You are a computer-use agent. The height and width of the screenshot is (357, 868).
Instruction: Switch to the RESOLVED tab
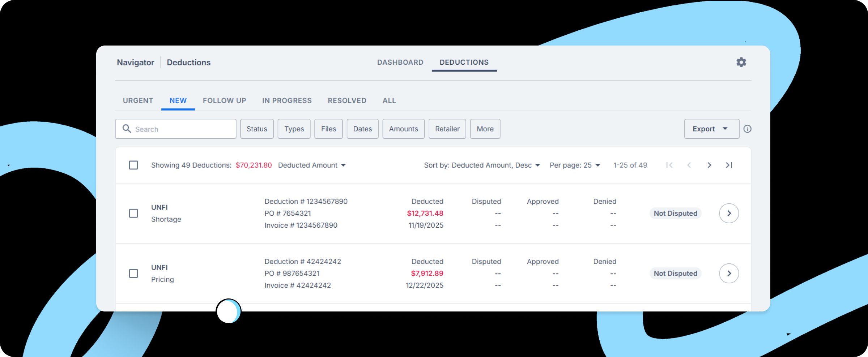coord(347,100)
